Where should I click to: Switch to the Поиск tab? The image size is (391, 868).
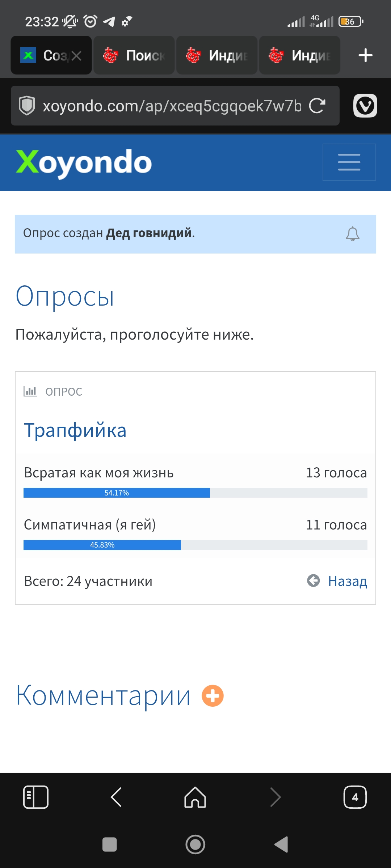tap(134, 55)
